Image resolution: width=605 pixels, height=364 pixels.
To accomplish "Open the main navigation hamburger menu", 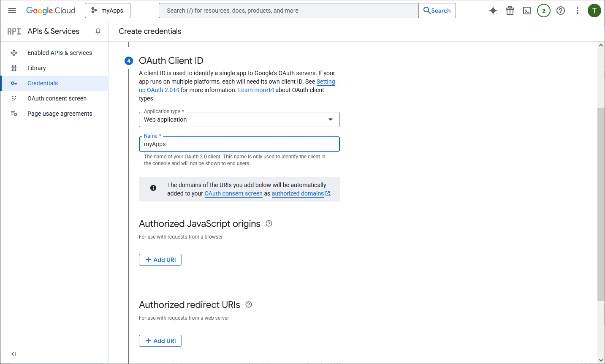I will [x=12, y=11].
